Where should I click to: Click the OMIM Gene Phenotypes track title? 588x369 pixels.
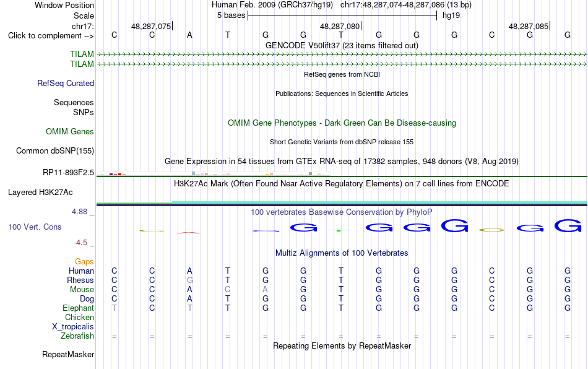pyautogui.click(x=342, y=123)
